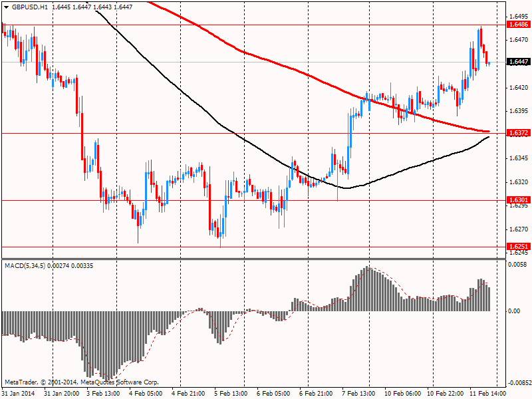Select the MACD(5,34,5) indicator label
This screenshot has width=532, height=399.
[25, 265]
